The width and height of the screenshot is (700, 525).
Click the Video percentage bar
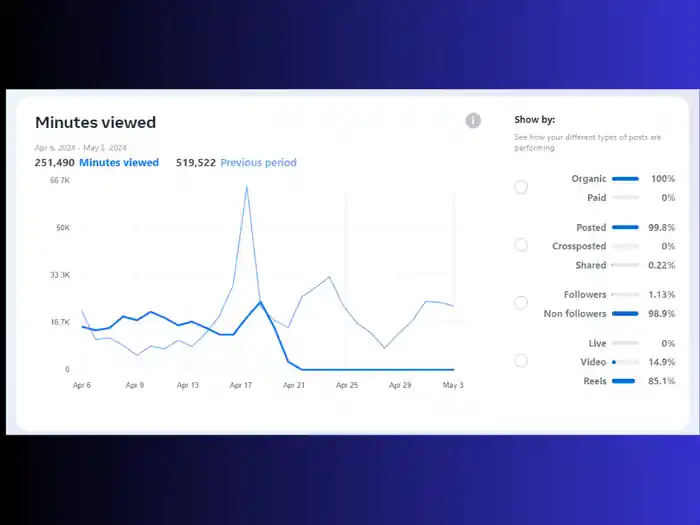click(625, 362)
